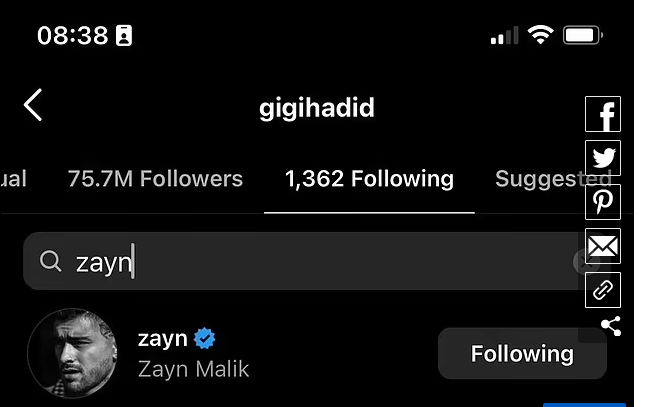Viewport: 651px width, 407px height.
Task: Click the Zayn Malik display name
Action: point(193,369)
